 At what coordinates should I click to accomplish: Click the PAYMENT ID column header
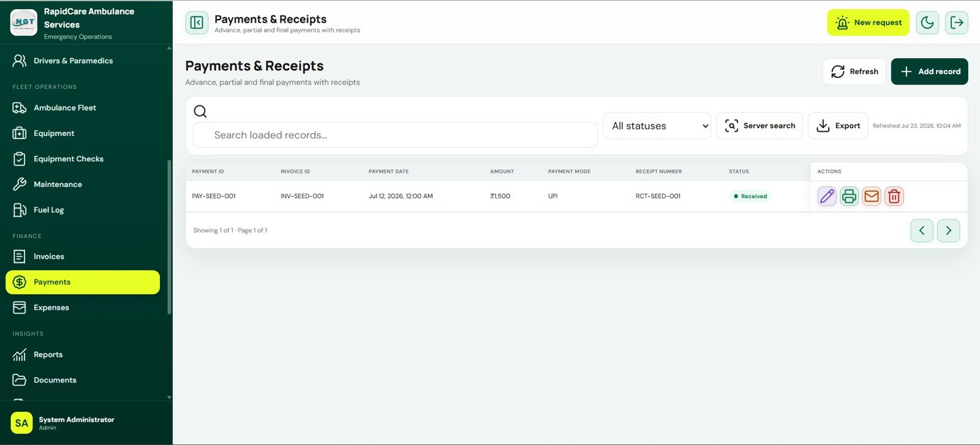(x=208, y=172)
